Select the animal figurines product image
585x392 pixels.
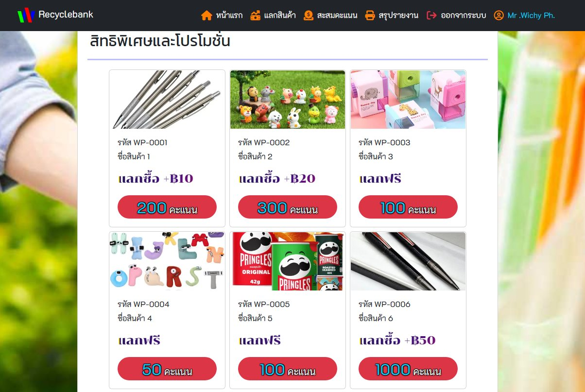click(x=288, y=100)
